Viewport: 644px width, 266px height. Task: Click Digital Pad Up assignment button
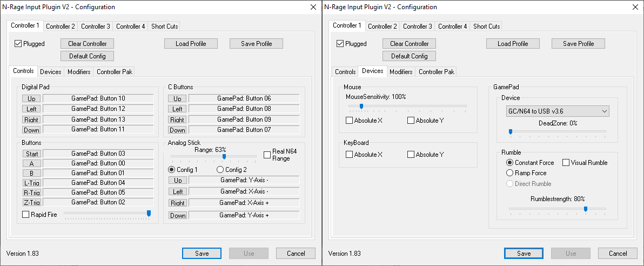click(31, 98)
